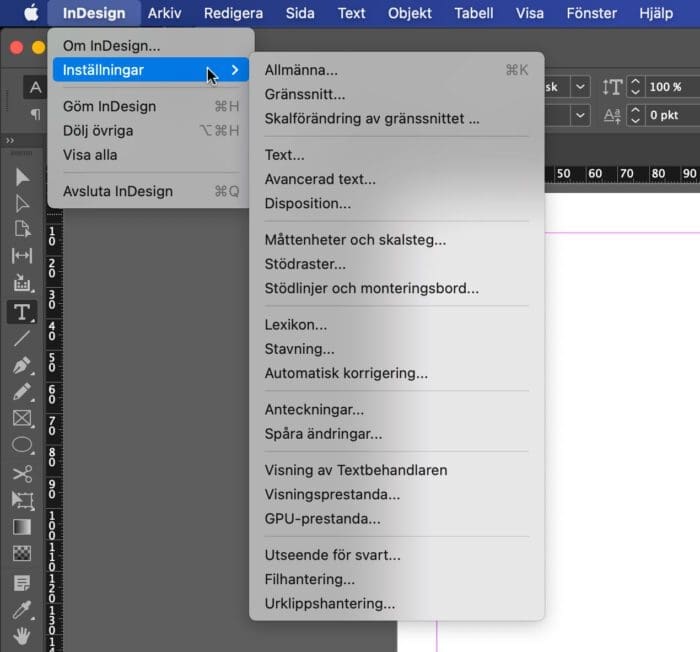700x652 pixels.
Task: Select the Line tool
Action: point(22,339)
